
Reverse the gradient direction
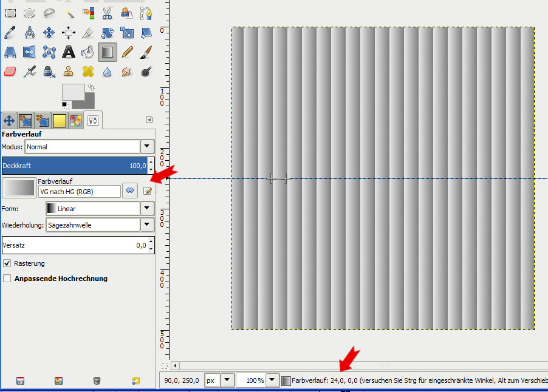click(130, 191)
